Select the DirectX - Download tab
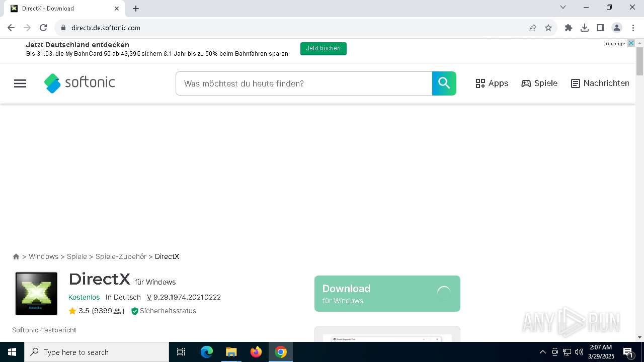 point(64,9)
